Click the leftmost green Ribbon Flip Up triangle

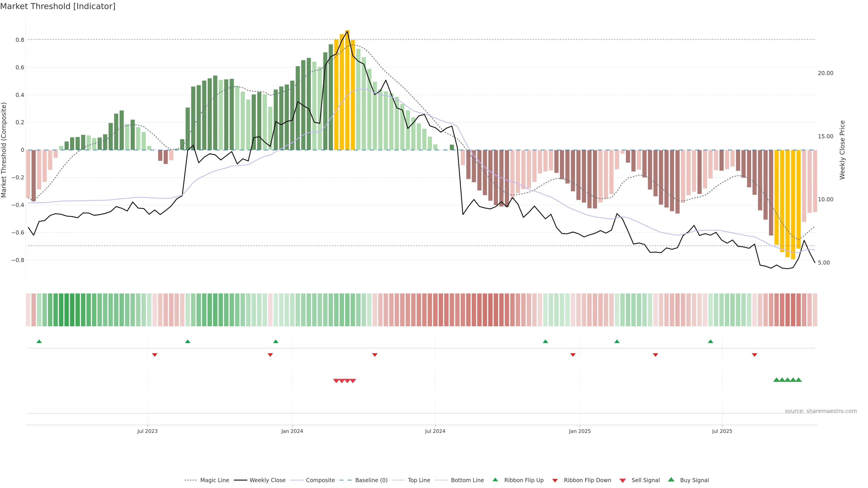coord(39,342)
